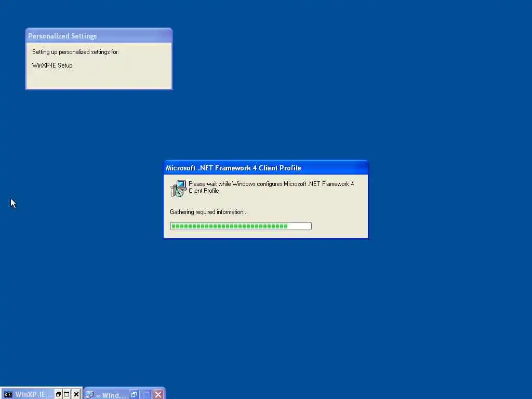Close the minimized WinXP-IE console window

(x=76, y=394)
